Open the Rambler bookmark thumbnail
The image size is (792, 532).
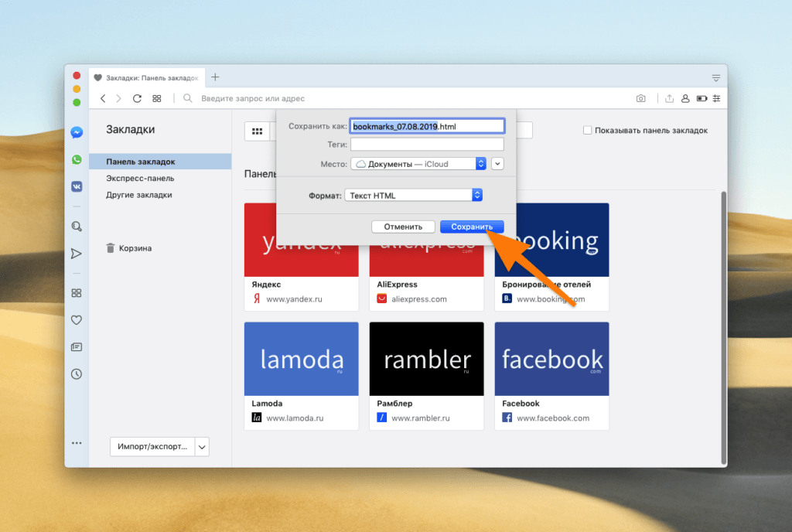(x=427, y=359)
